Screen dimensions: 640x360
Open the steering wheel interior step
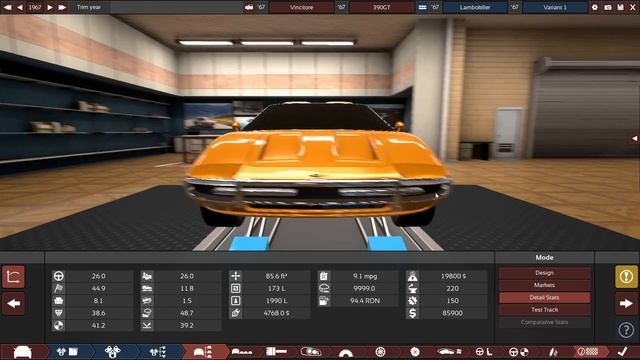point(484,351)
